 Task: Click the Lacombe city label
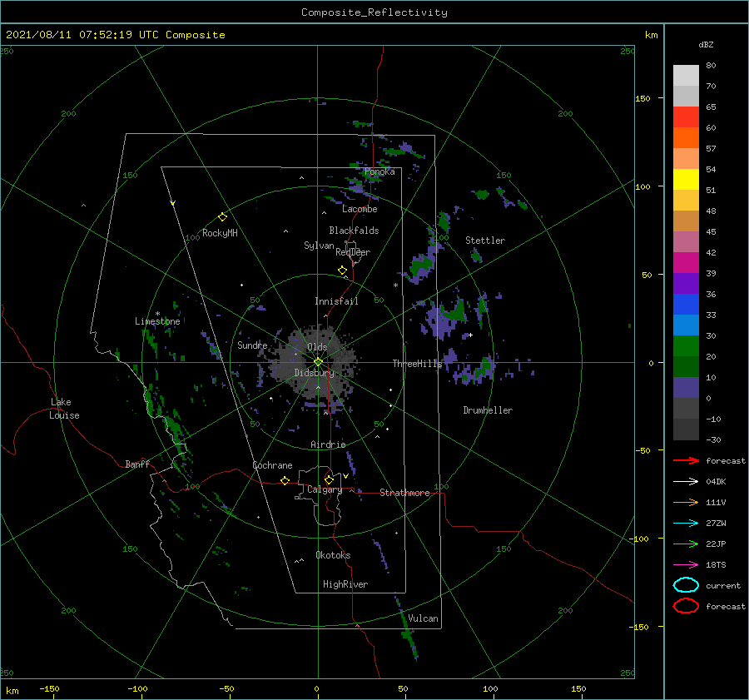point(360,209)
